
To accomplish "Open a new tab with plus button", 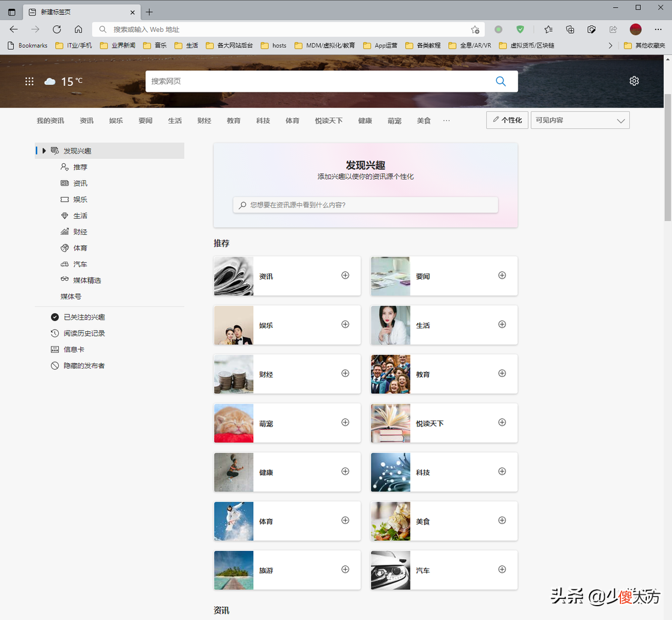I will coord(149,12).
